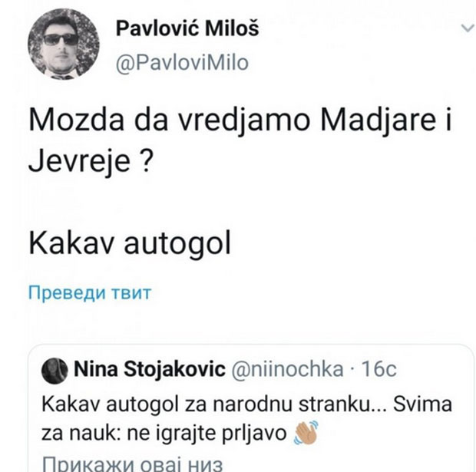Open the @PavloviMilo handle link

tap(181, 63)
